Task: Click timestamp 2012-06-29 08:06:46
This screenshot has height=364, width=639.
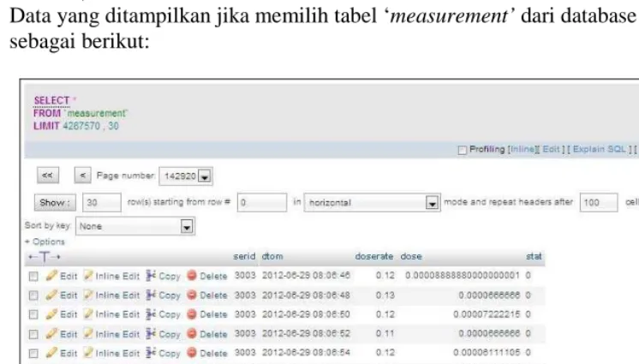Action: tap(306, 276)
